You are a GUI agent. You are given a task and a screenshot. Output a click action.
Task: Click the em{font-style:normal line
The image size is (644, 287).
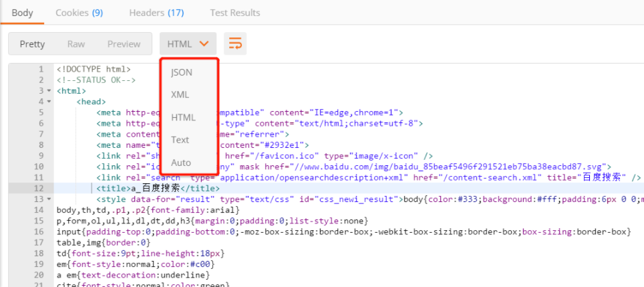point(136,264)
